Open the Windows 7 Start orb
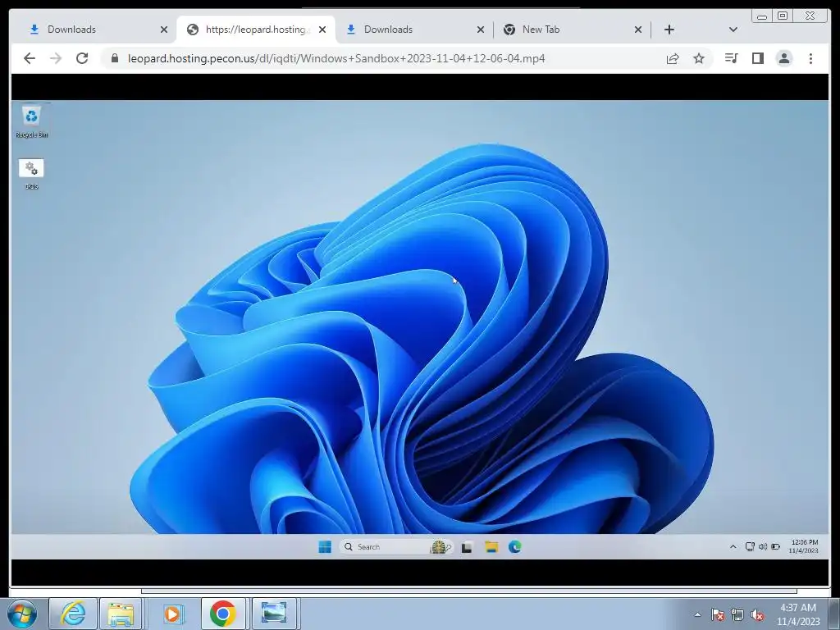Screen dimensions: 840x630 [21, 614]
